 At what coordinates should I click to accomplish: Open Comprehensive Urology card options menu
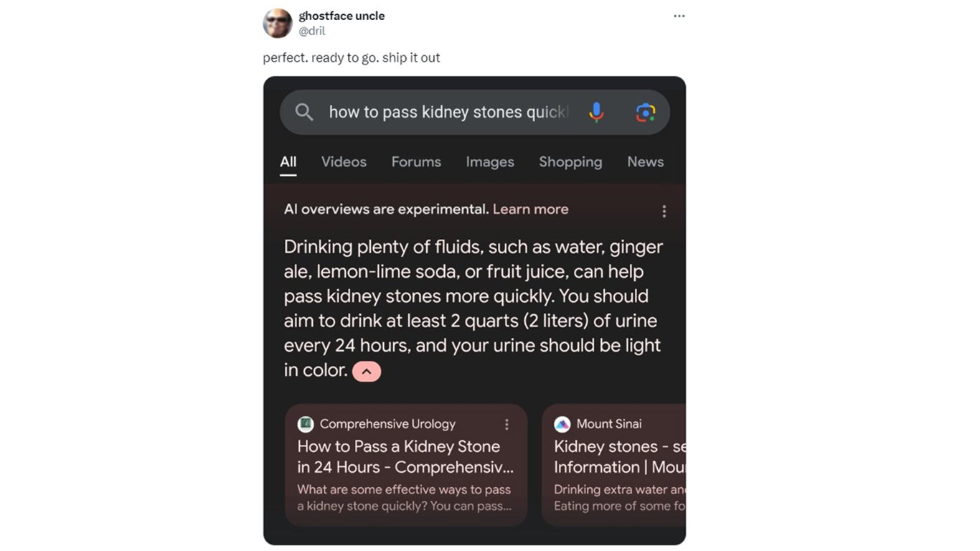click(x=507, y=425)
